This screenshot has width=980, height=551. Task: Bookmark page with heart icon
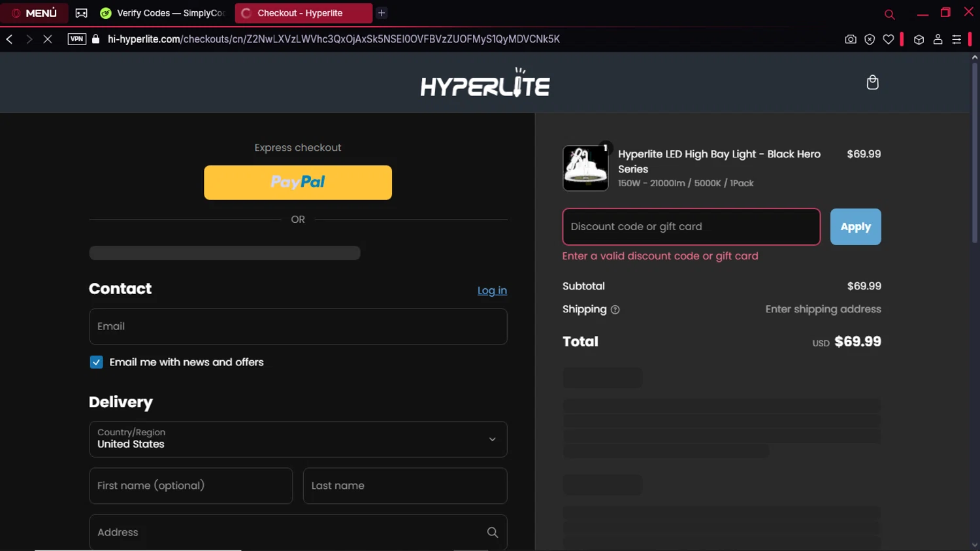889,39
